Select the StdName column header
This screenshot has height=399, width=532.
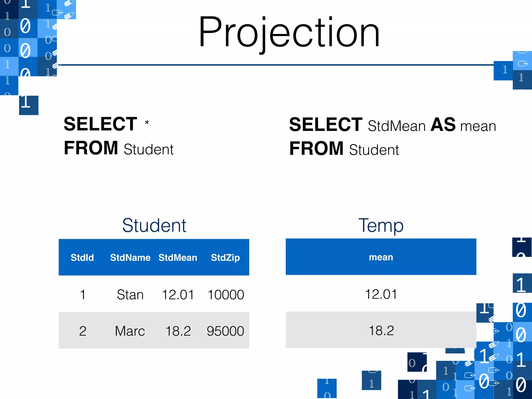tap(130, 257)
